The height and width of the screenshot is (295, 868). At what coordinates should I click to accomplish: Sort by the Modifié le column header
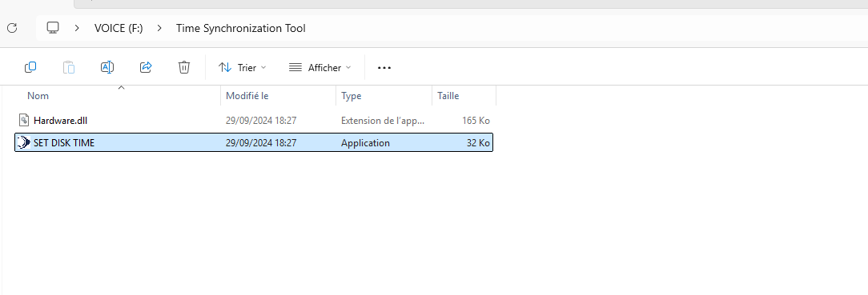247,96
